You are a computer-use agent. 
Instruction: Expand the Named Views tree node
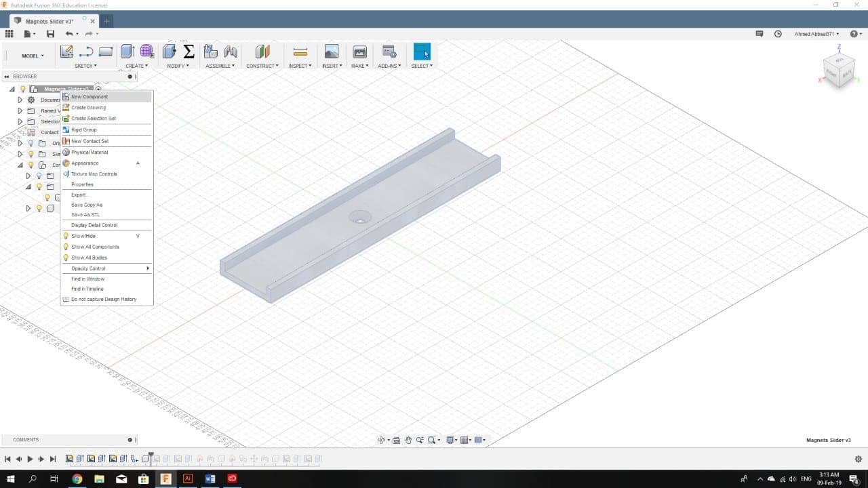pyautogui.click(x=20, y=110)
